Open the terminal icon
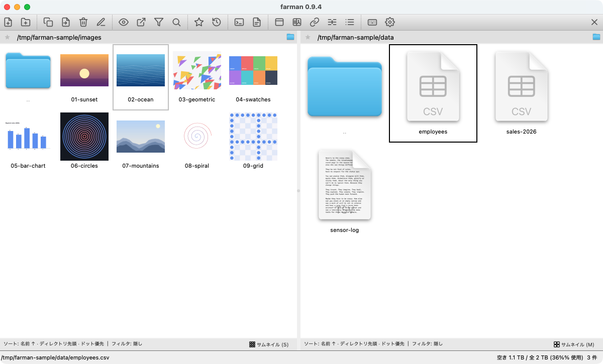The height and width of the screenshot is (364, 603). [x=240, y=22]
